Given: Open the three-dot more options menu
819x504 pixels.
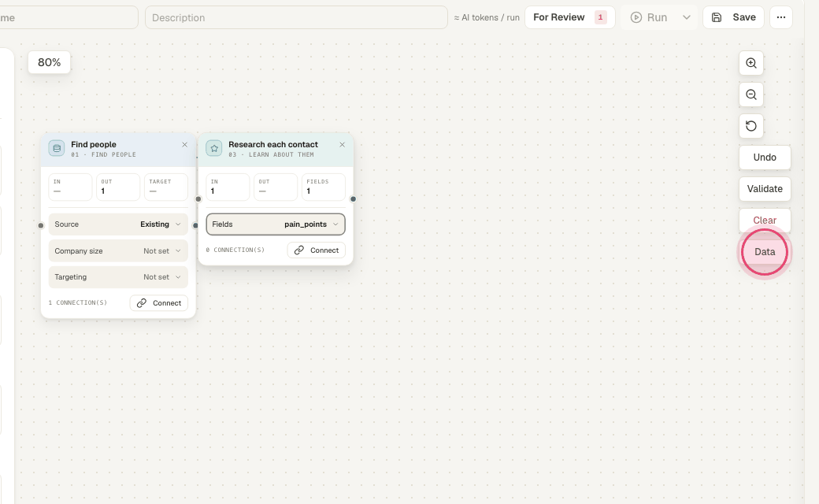Looking at the screenshot, I should click(781, 17).
